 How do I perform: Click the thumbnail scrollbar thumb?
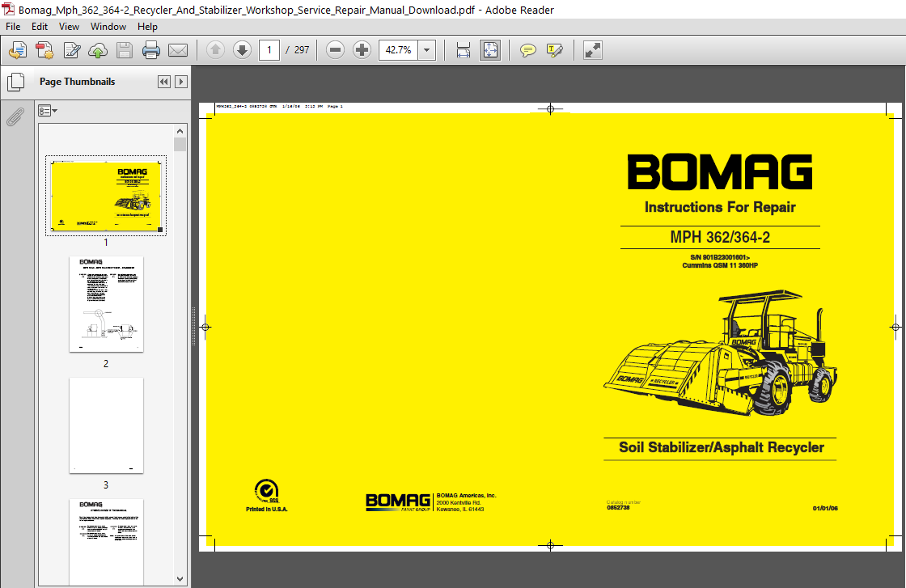180,144
